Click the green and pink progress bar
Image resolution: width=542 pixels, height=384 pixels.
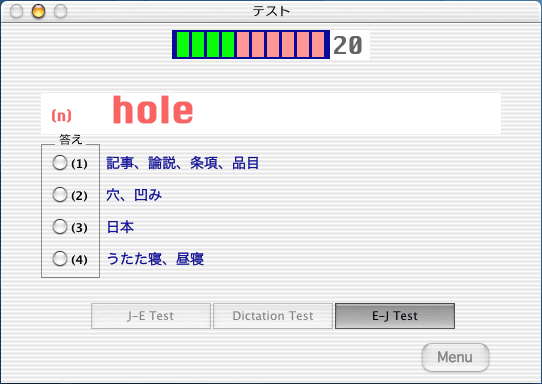point(251,44)
